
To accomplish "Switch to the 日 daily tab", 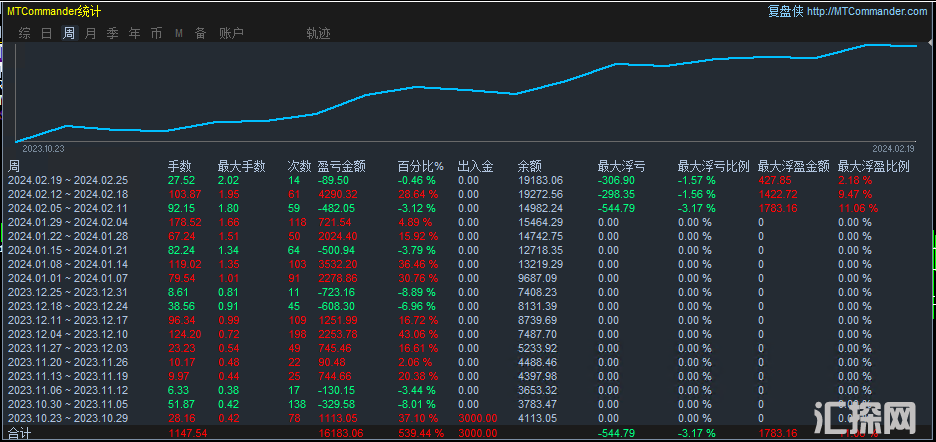I will click(x=46, y=33).
